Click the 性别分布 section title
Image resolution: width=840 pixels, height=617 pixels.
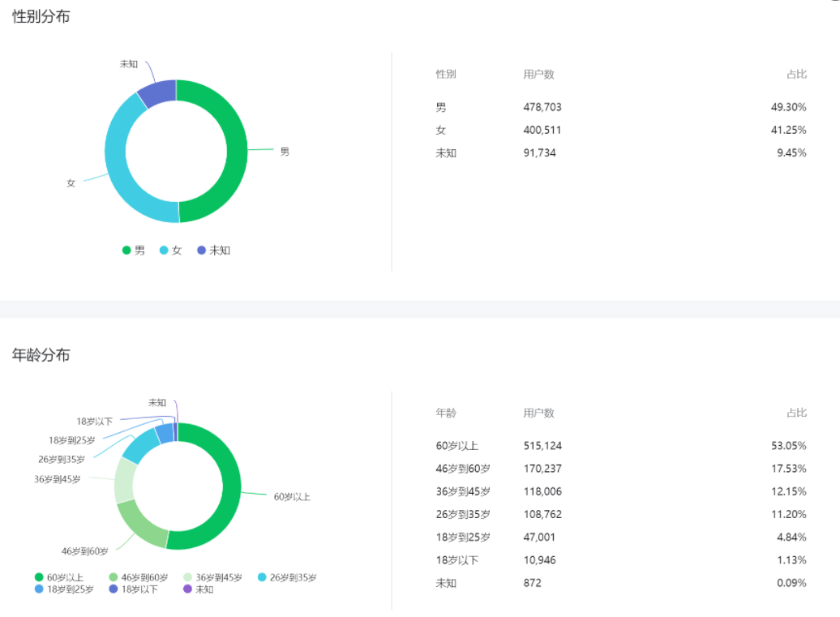pos(41,16)
